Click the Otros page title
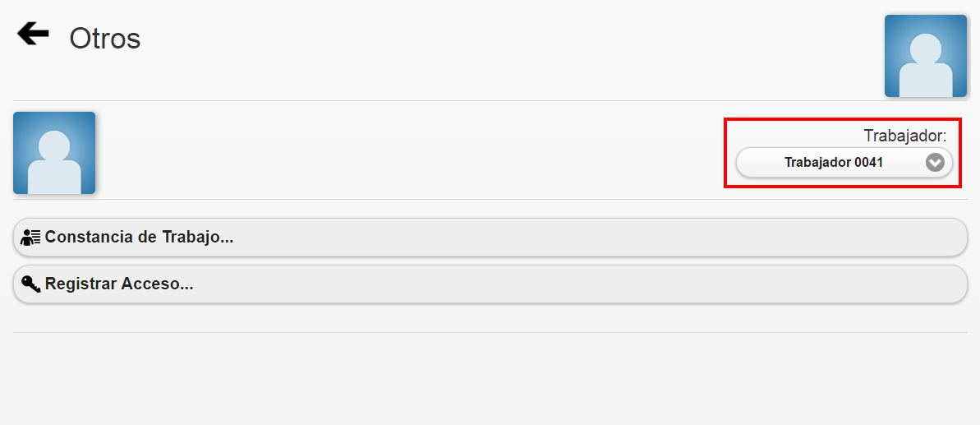 tap(105, 39)
